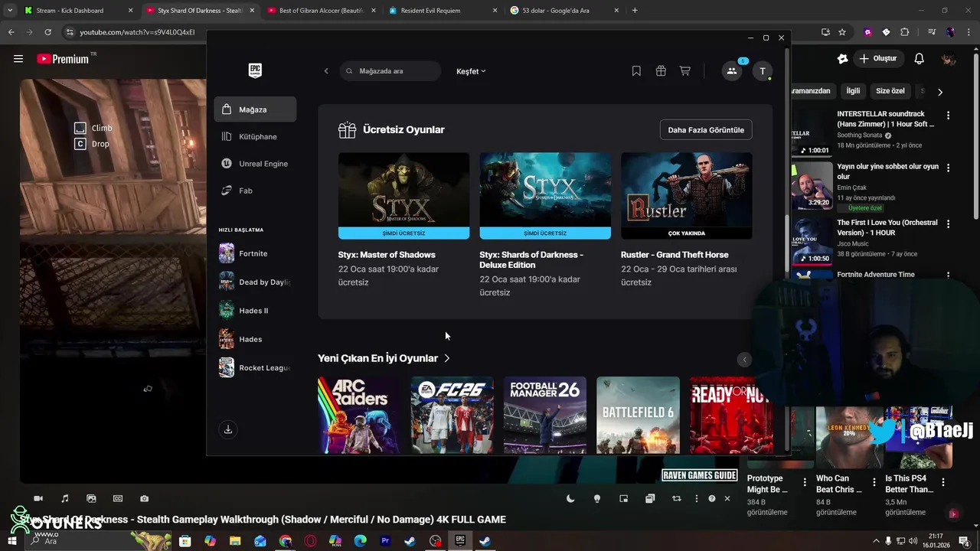This screenshot has width=980, height=551.
Task: Toggle the moon dark mode icon
Action: [570, 498]
